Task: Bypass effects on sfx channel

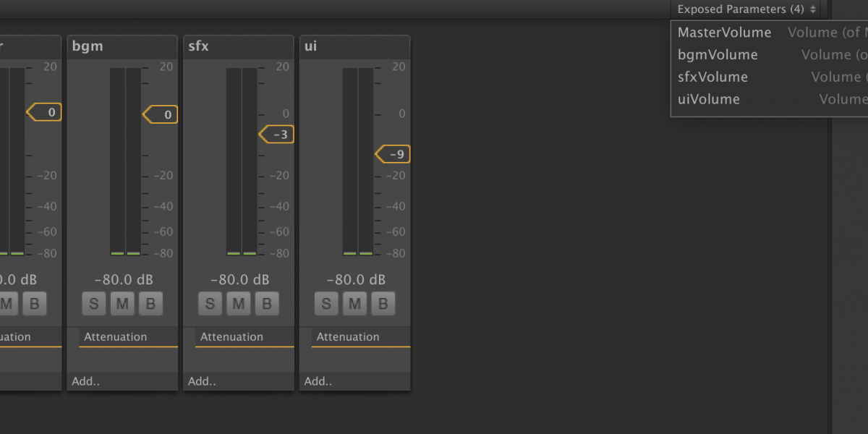Action: pyautogui.click(x=267, y=304)
